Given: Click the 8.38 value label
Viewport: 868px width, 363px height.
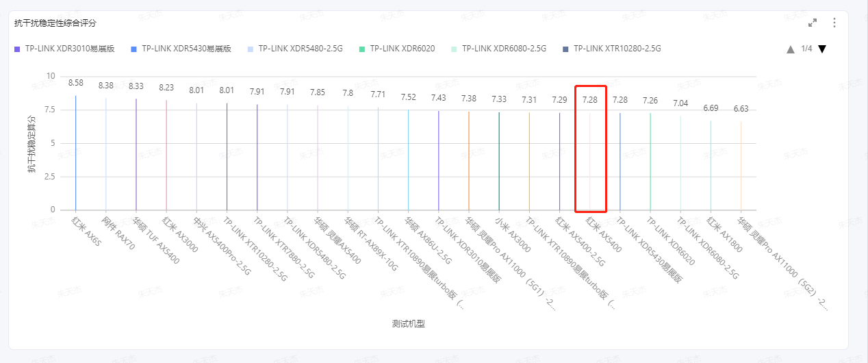Looking at the screenshot, I should click(x=106, y=86).
